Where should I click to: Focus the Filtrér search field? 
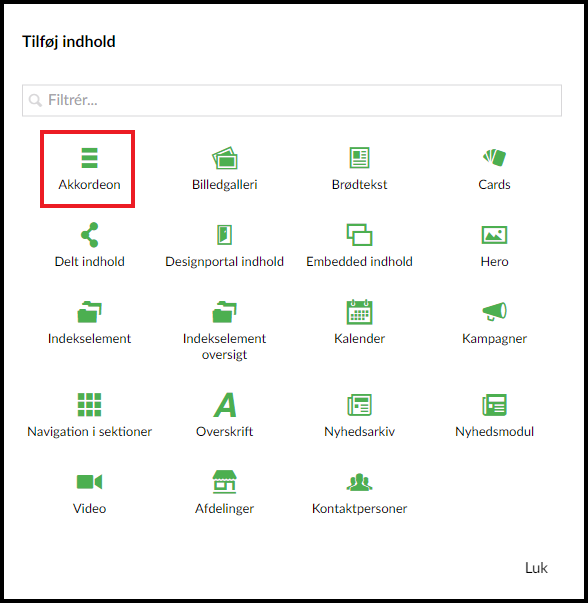click(292, 100)
